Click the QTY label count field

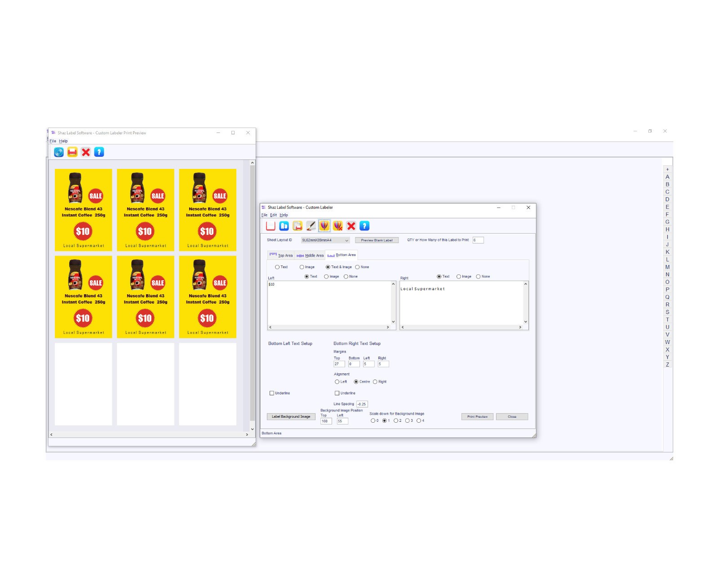(478, 240)
